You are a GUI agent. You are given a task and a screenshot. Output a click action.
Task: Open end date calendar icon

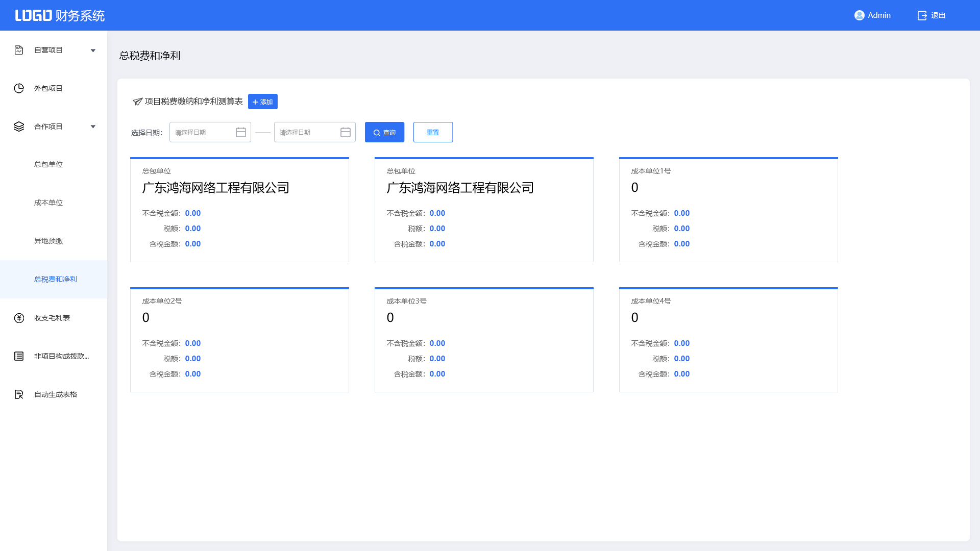(346, 133)
